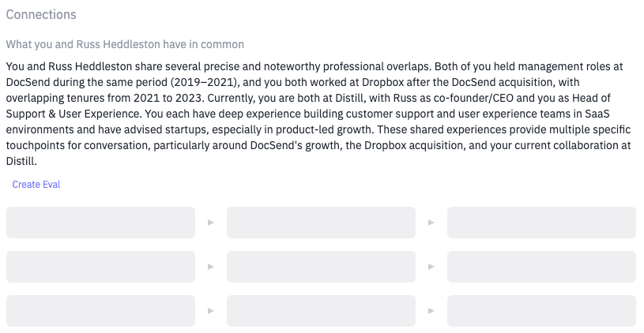The image size is (644, 333).
Task: Select the bottom-row right loading placeholder card
Action: 541,311
